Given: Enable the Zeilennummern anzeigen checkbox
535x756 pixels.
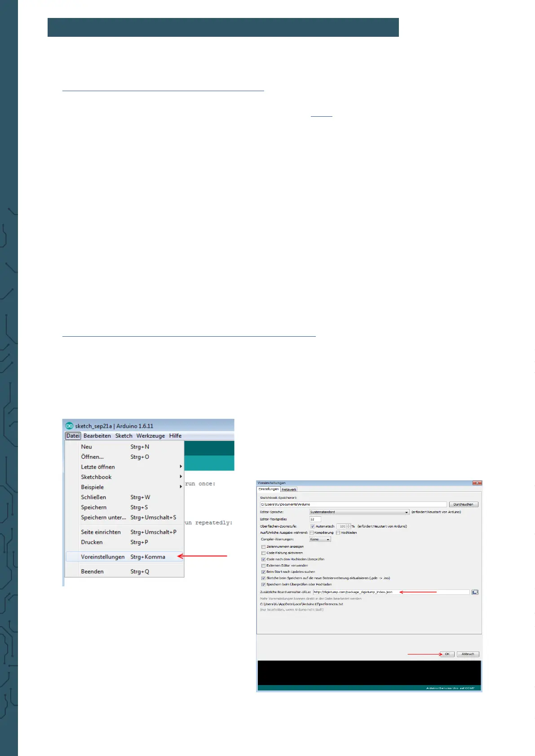Looking at the screenshot, I should 263,547.
